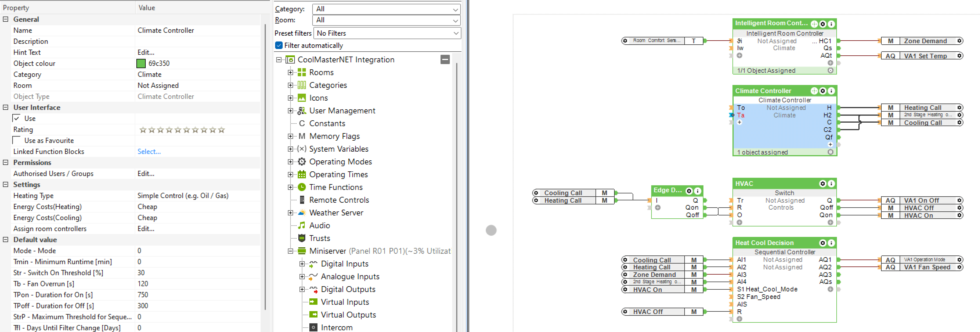Uncheck the Use checkbox under User Interface
The width and height of the screenshot is (980, 332).
(17, 118)
